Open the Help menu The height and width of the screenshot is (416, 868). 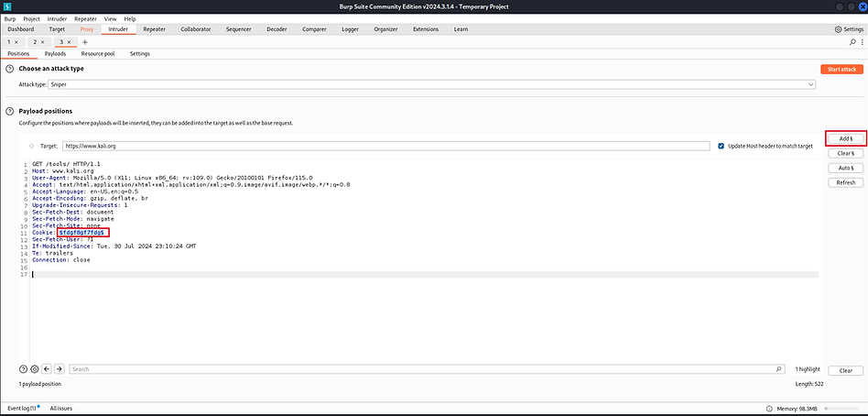pos(129,19)
